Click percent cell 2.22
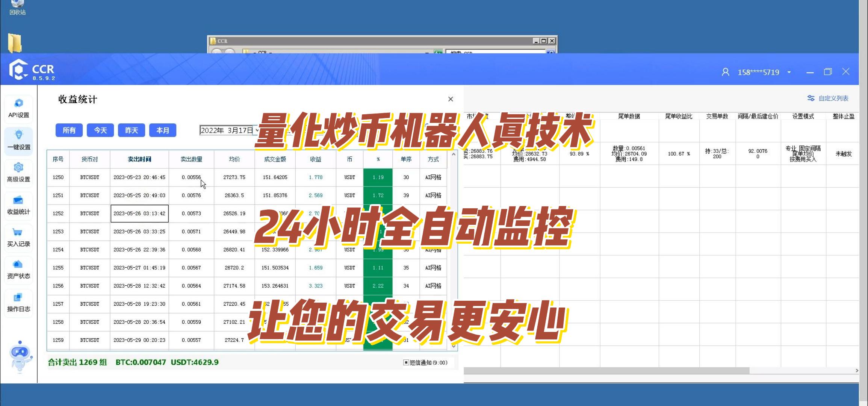Viewport: 868px width, 406px height. click(378, 286)
